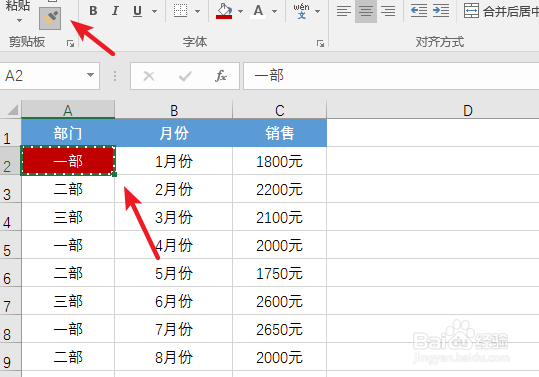
Task: Select cell 2650元
Action: pyautogui.click(x=280, y=329)
